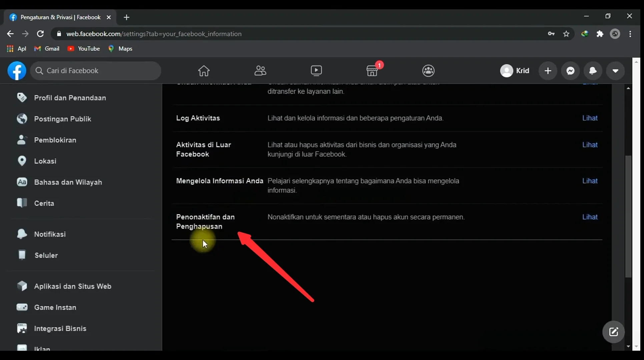Open the notifications bell in header
Image resolution: width=644 pixels, height=360 pixels.
(x=593, y=71)
